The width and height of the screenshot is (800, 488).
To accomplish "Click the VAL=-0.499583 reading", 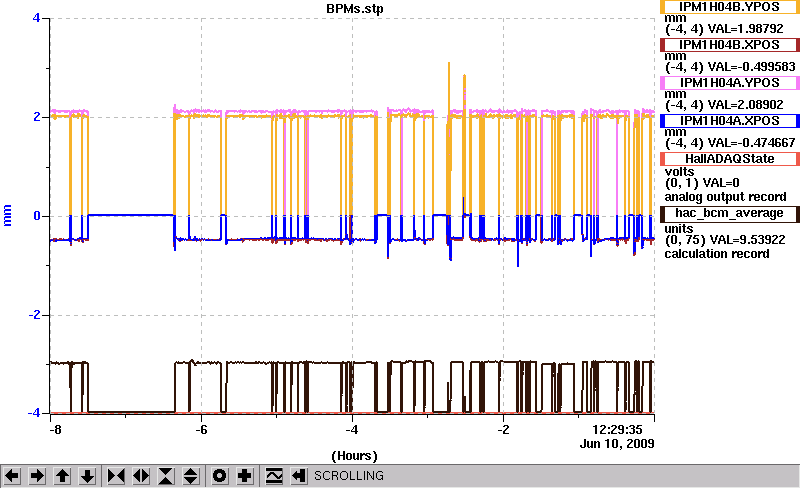I will pos(752,67).
